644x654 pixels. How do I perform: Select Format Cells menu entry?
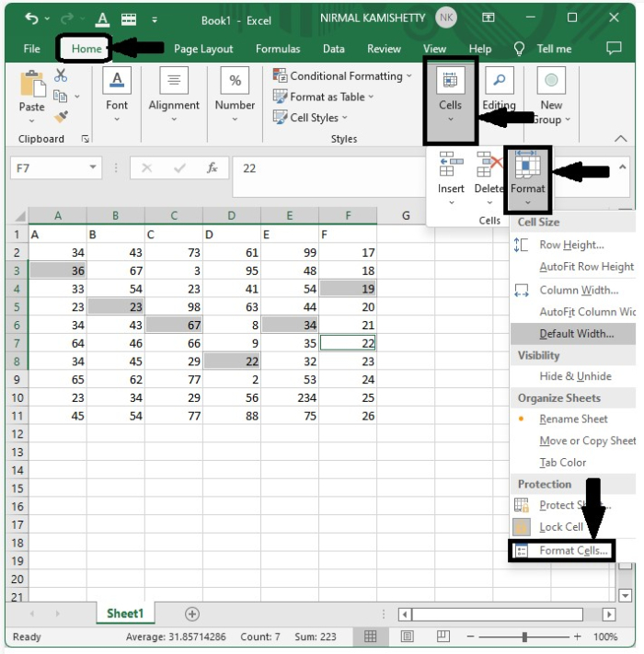[573, 550]
